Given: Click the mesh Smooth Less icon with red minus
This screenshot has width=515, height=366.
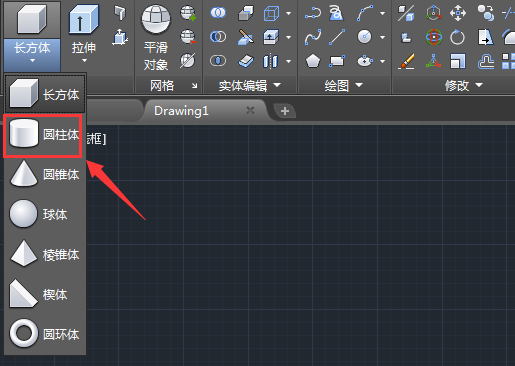Looking at the screenshot, I should click(188, 37).
